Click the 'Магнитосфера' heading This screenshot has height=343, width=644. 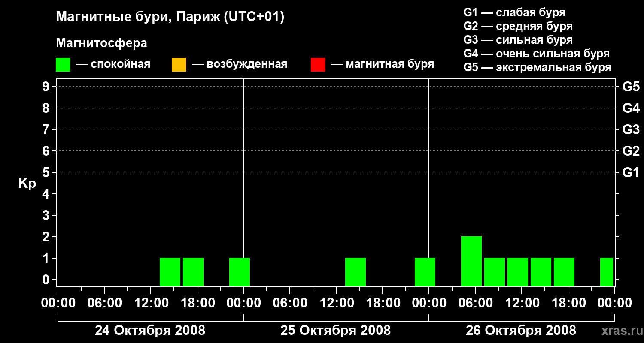point(101,43)
